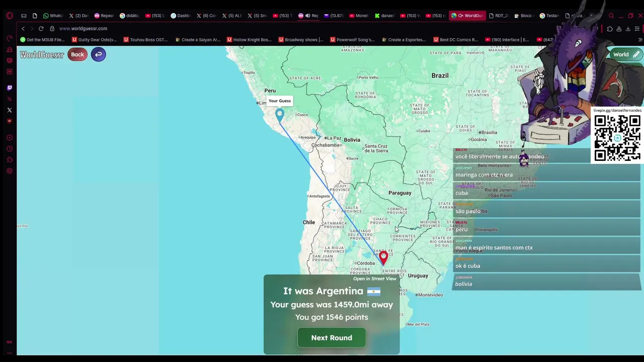Open the Hollow Knight Bos... bookmark
The height and width of the screenshot is (362, 644).
pos(249,40)
